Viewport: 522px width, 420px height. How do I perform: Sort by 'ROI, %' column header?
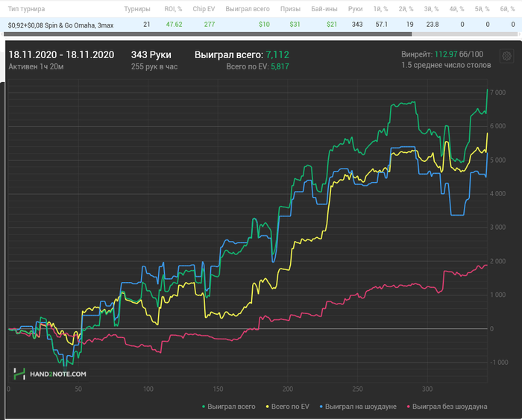click(173, 9)
